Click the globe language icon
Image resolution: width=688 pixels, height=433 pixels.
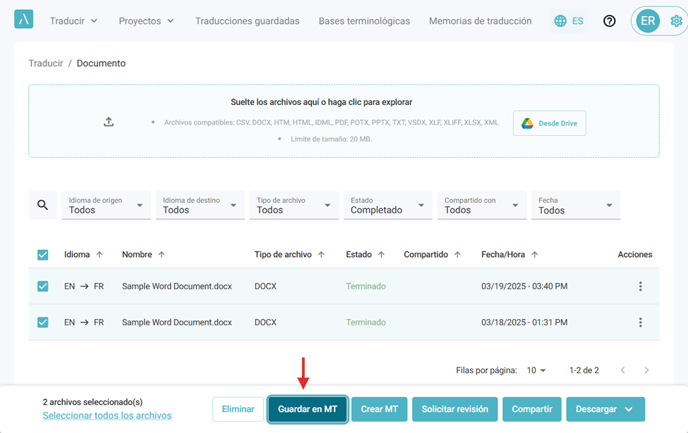pos(560,21)
